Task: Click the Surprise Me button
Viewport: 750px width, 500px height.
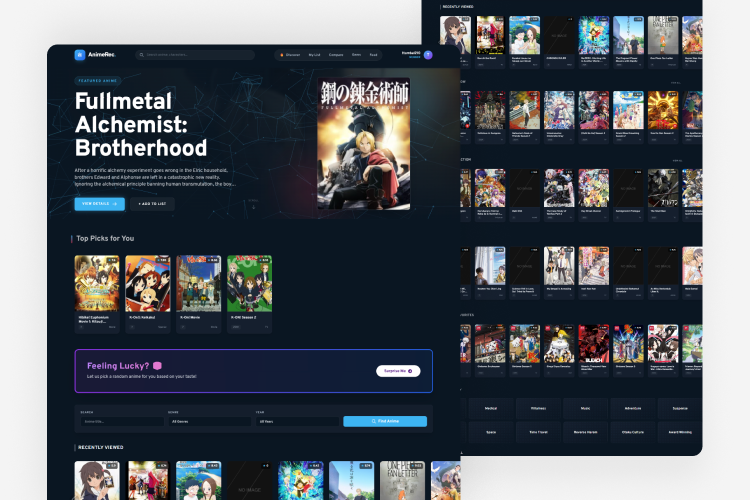Action: (x=398, y=371)
